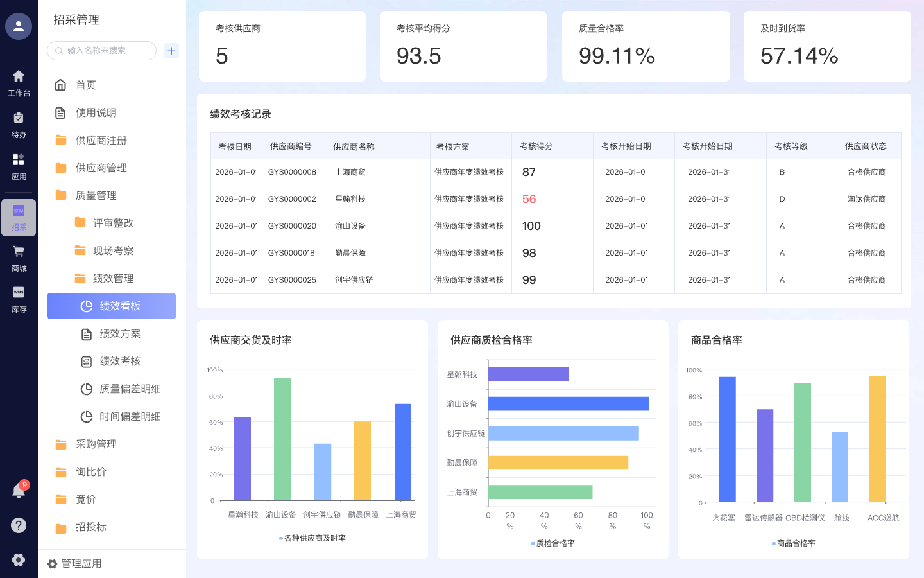Open the notification bell with badge 9
Screen dimensions: 924x578
pyautogui.click(x=18, y=491)
